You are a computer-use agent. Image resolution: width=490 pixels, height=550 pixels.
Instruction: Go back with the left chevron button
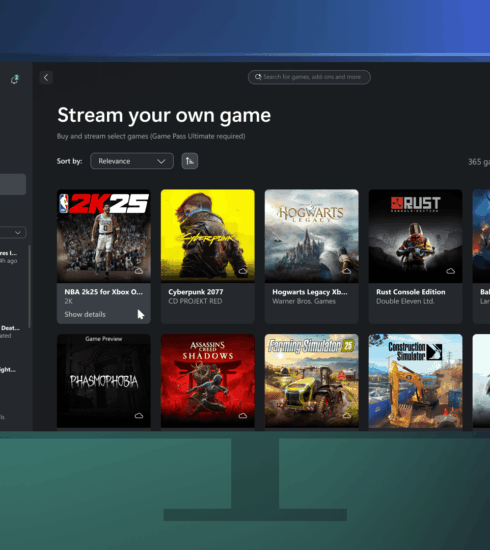(46, 78)
